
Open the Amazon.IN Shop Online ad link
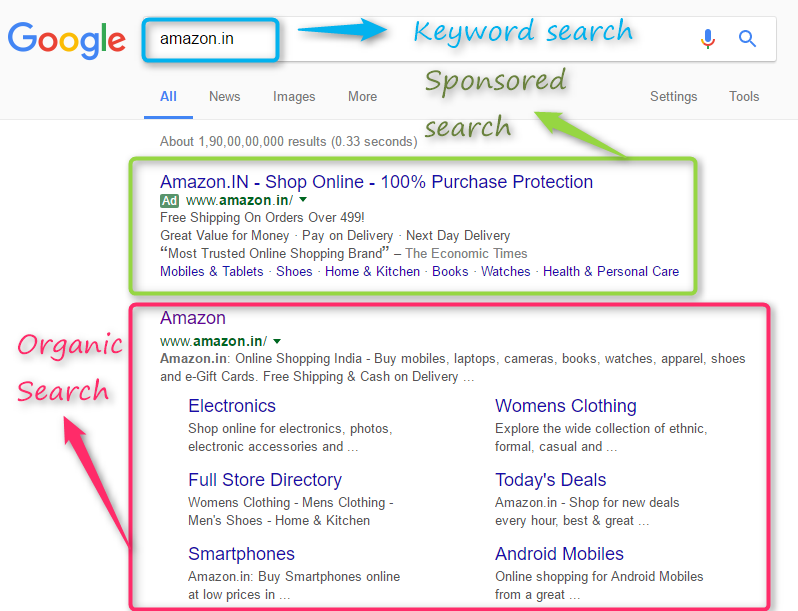pos(376,182)
